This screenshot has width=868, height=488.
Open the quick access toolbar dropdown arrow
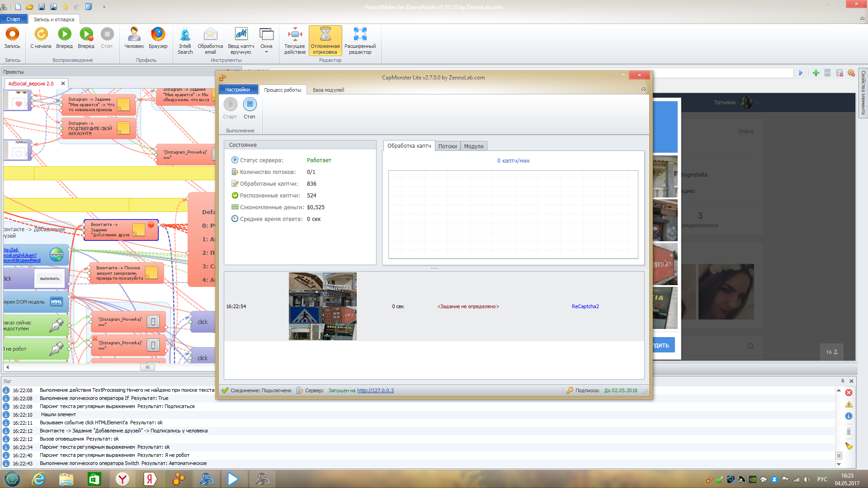pyautogui.click(x=104, y=7)
